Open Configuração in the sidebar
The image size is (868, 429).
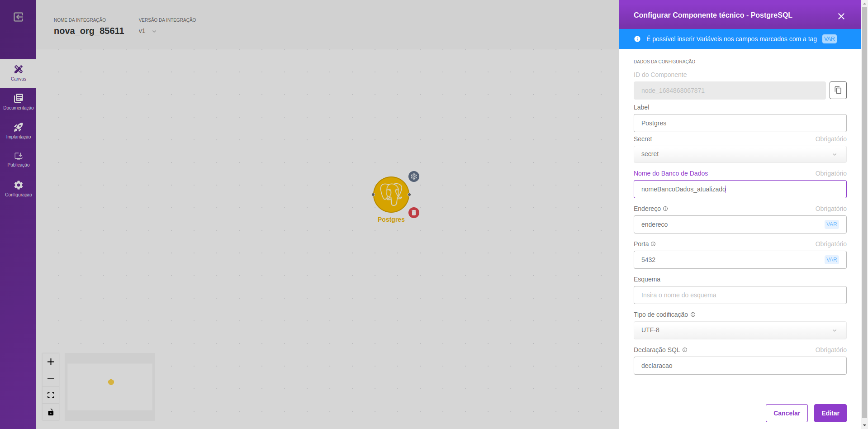pyautogui.click(x=18, y=189)
